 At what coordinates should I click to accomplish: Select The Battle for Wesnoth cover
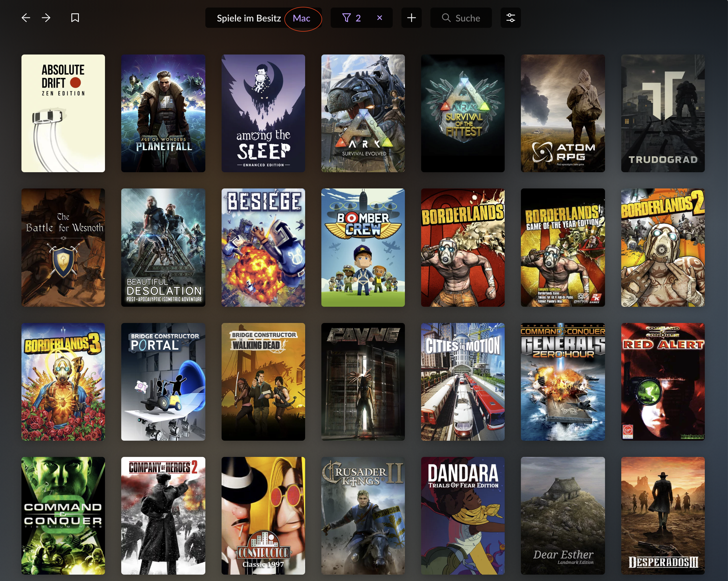[63, 248]
